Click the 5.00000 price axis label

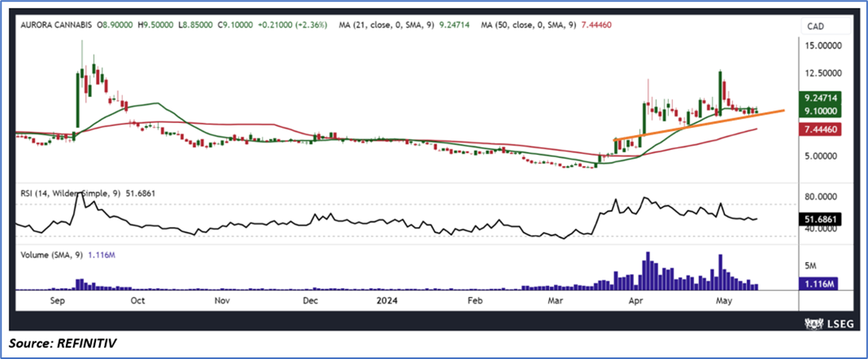[821, 156]
